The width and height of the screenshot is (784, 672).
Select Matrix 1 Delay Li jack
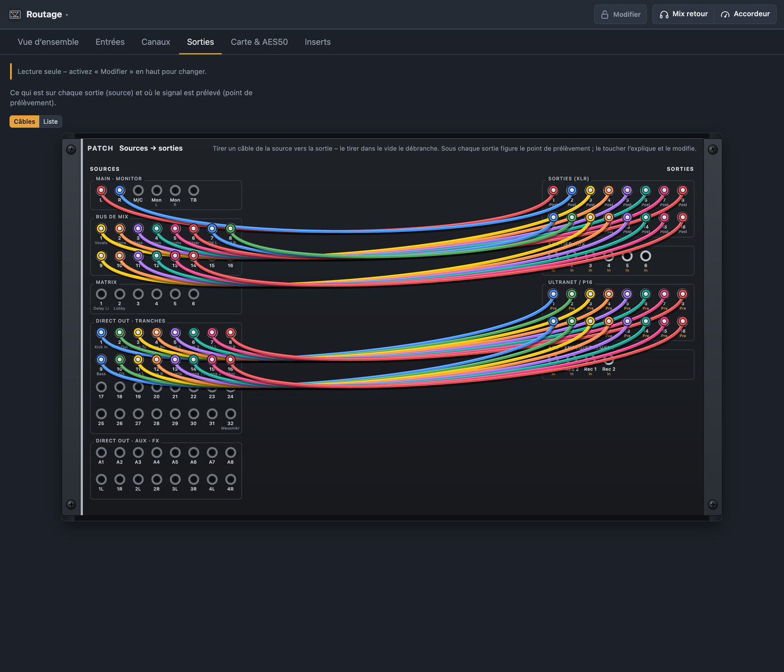pyautogui.click(x=101, y=294)
